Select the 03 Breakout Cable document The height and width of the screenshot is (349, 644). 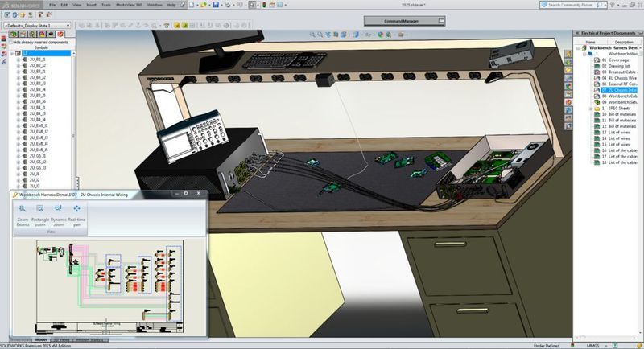[x=615, y=72]
